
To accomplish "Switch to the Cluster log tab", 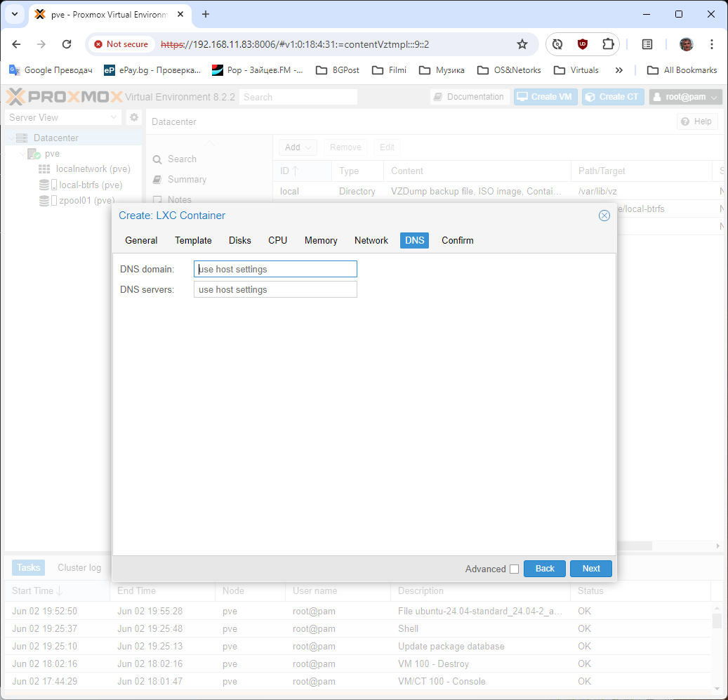I will pos(79,568).
